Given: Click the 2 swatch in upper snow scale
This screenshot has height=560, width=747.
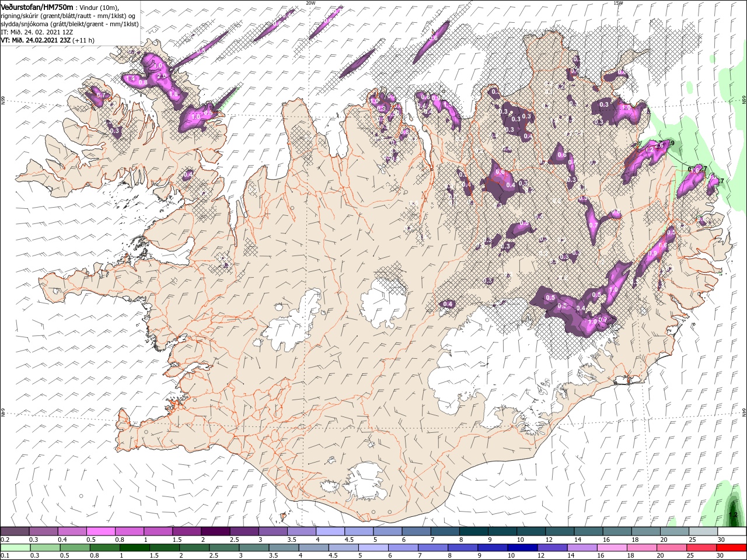Looking at the screenshot, I should [215, 531].
